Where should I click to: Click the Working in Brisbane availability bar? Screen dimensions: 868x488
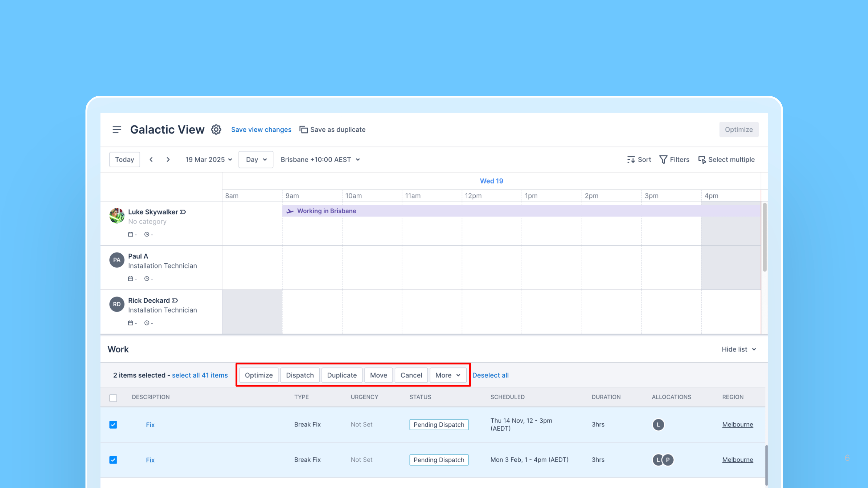(521, 211)
